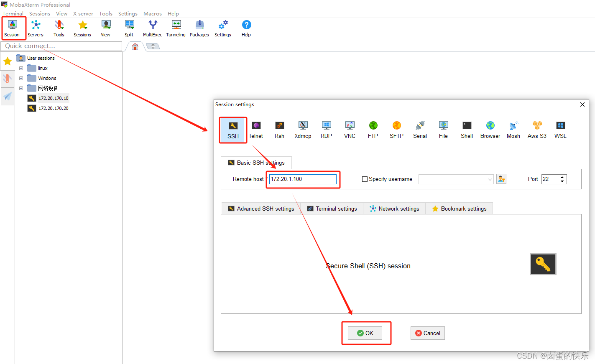Click the Cancel button
Image resolution: width=595 pixels, height=364 pixels.
[x=428, y=333]
